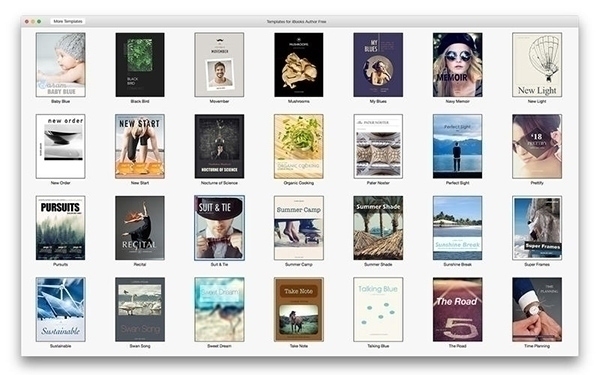Pick the Nocturne of Science template
The height and width of the screenshot is (375, 600).
point(219,146)
